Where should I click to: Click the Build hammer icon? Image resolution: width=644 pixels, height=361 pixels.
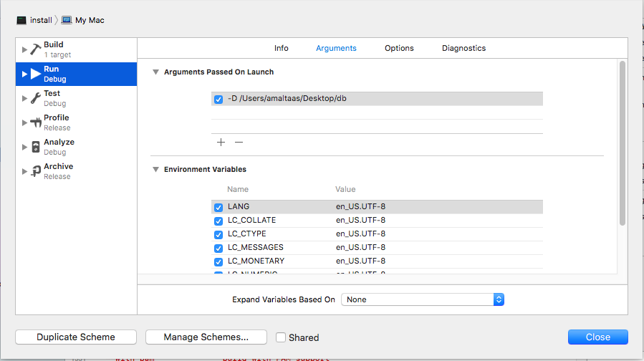coord(36,49)
